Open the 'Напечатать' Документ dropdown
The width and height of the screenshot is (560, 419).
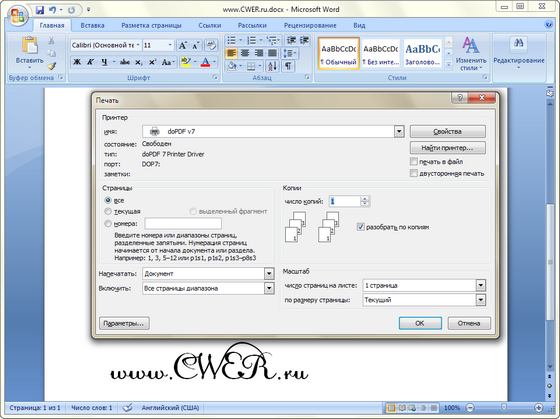[269, 274]
